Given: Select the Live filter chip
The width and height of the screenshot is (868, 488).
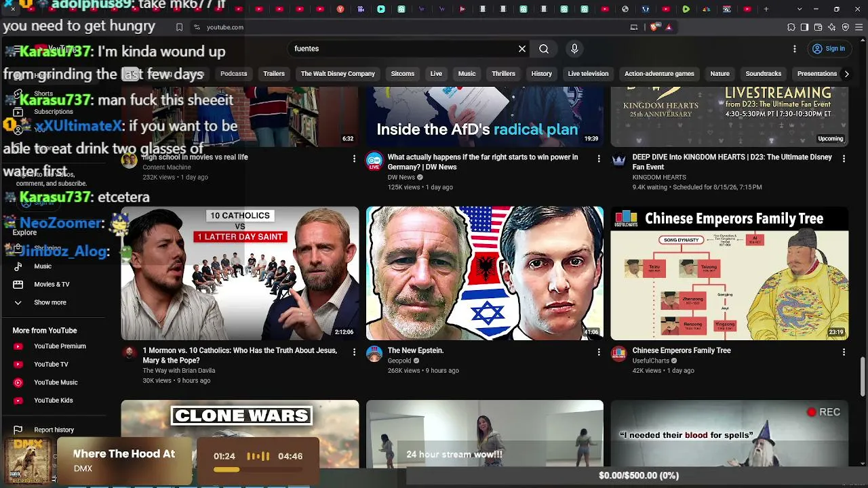Looking at the screenshot, I should tap(436, 74).
